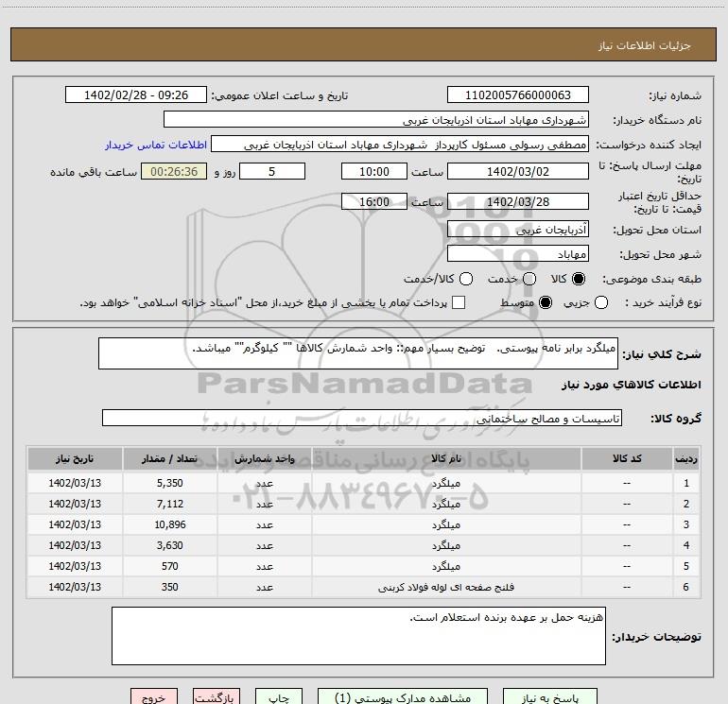Click the delivery province field آذربایجان غربی
Viewport: 728px width, 704px height.
(518, 230)
